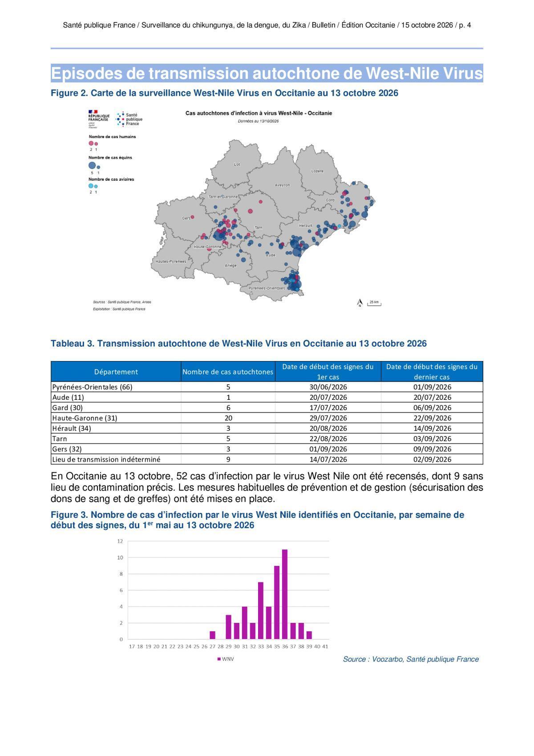Click the tallest chart bar at week 36
This screenshot has height=756, width=534.
tap(285, 594)
